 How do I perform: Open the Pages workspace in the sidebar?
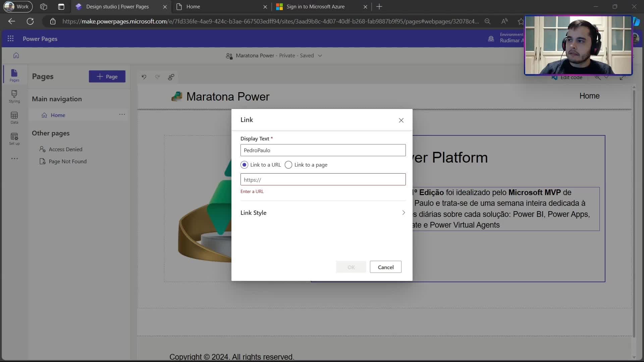14,75
